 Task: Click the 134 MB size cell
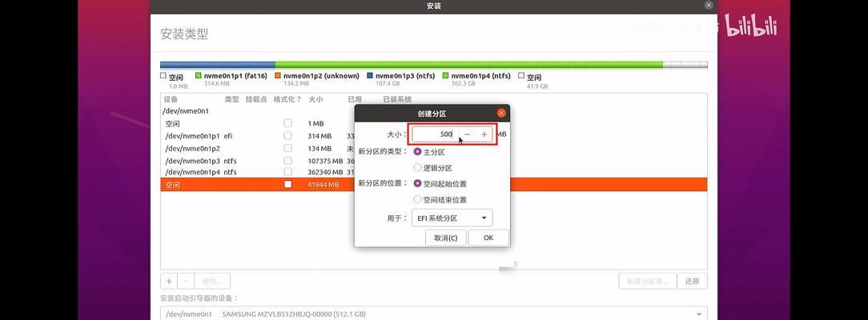pos(319,148)
